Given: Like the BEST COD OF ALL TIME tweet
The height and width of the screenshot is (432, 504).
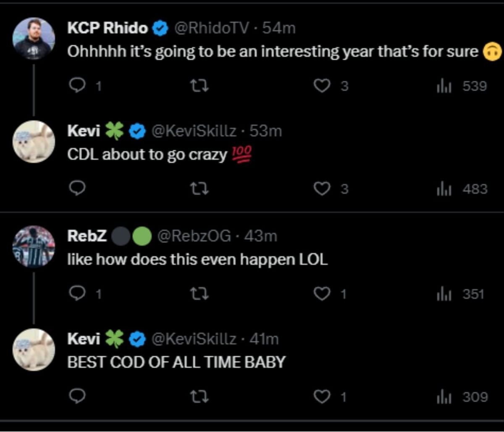Looking at the screenshot, I should [x=322, y=397].
